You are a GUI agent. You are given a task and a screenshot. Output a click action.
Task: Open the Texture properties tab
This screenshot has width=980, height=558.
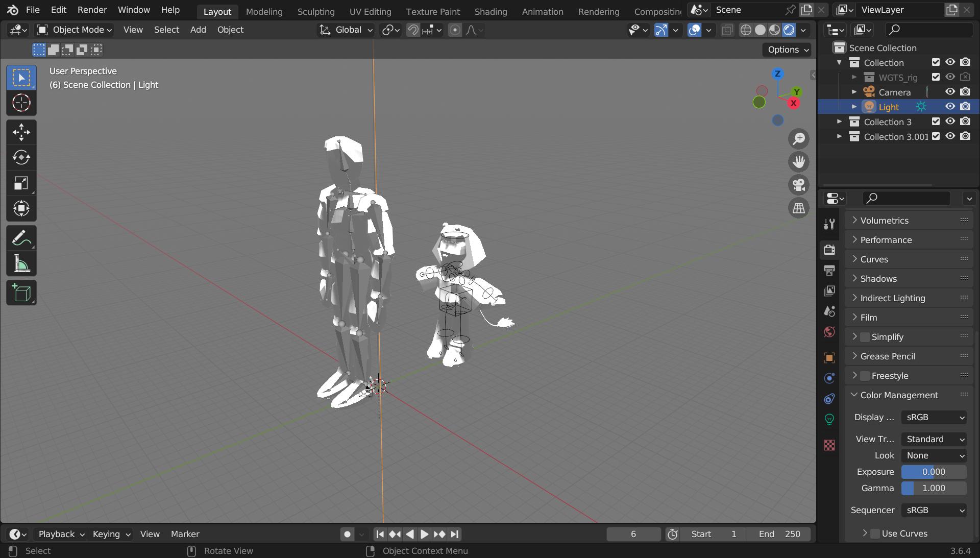[829, 445]
